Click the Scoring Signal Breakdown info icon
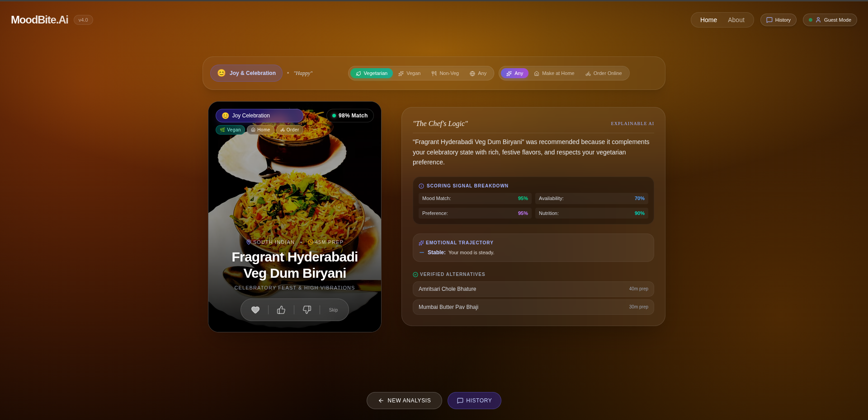Screen dimensions: 868x420 click(421, 186)
